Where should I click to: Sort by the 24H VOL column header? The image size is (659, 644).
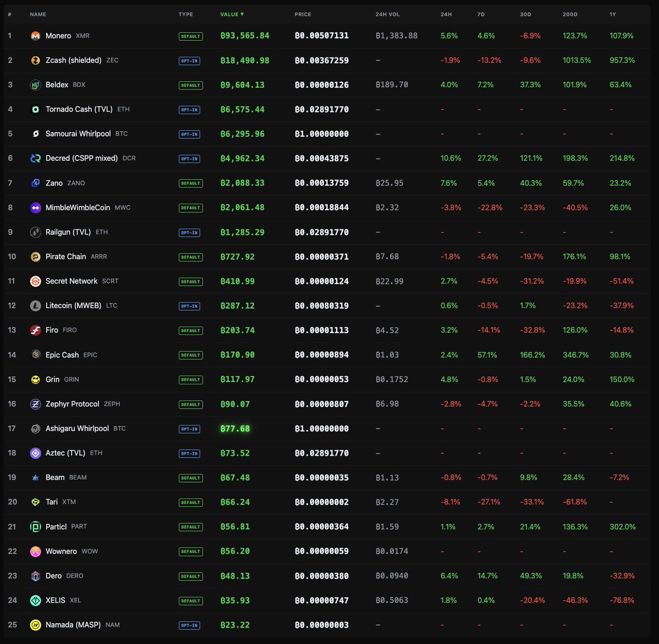coord(388,14)
